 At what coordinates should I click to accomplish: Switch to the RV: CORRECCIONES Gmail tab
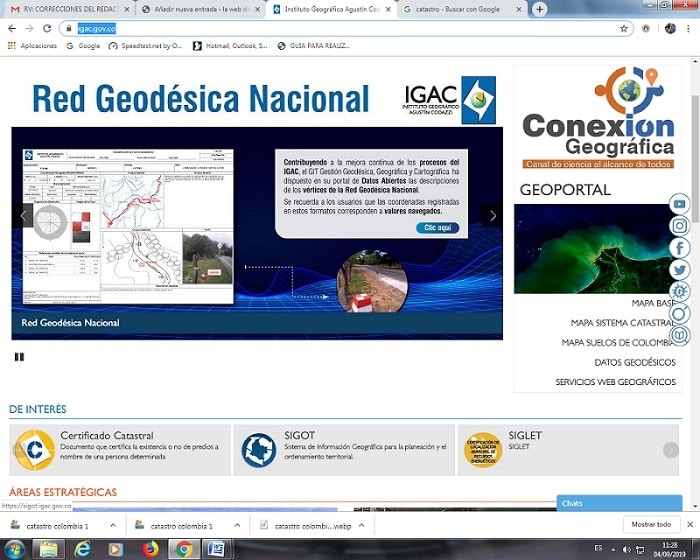click(70, 9)
